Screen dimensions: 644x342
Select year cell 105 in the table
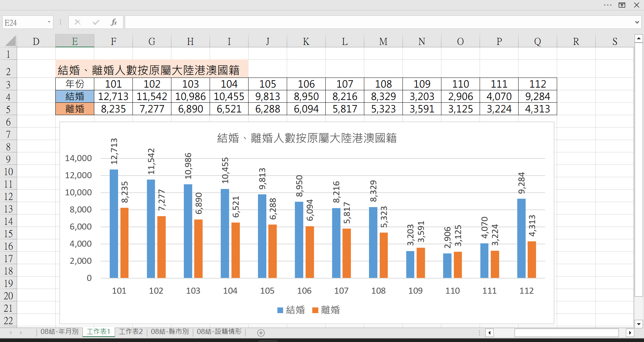(268, 84)
